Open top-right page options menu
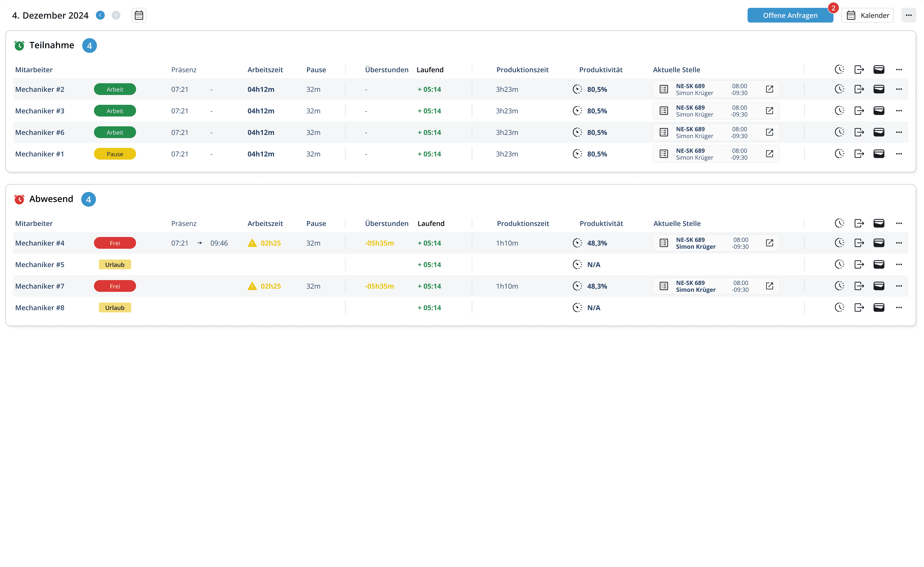Viewport: 924px width, 567px height. (x=908, y=15)
